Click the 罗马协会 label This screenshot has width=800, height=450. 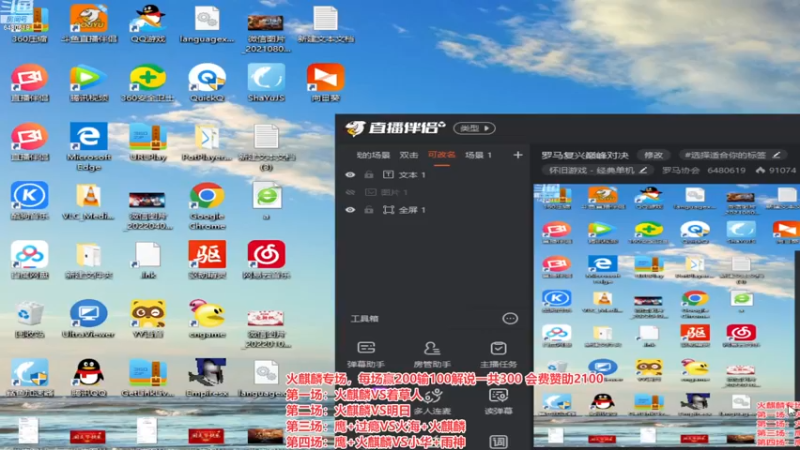click(x=681, y=170)
